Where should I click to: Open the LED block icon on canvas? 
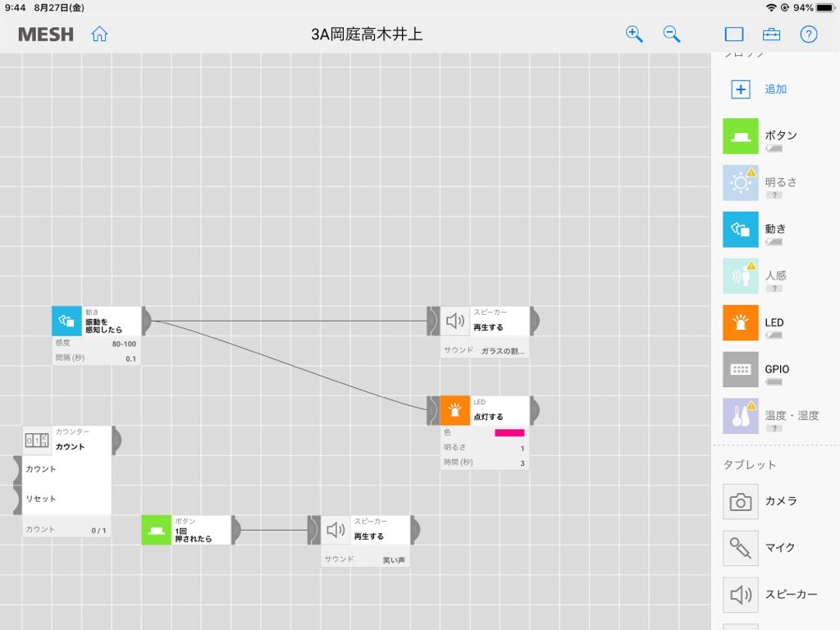[x=454, y=410]
